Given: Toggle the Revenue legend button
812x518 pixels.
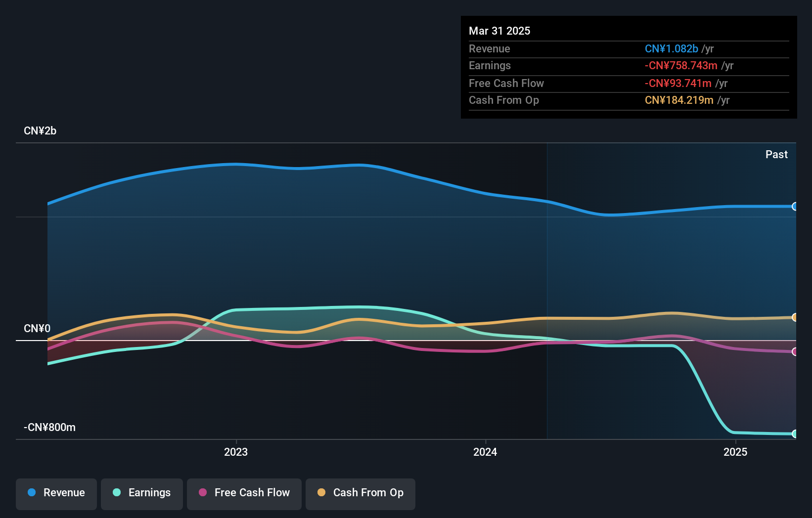Looking at the screenshot, I should point(56,494).
